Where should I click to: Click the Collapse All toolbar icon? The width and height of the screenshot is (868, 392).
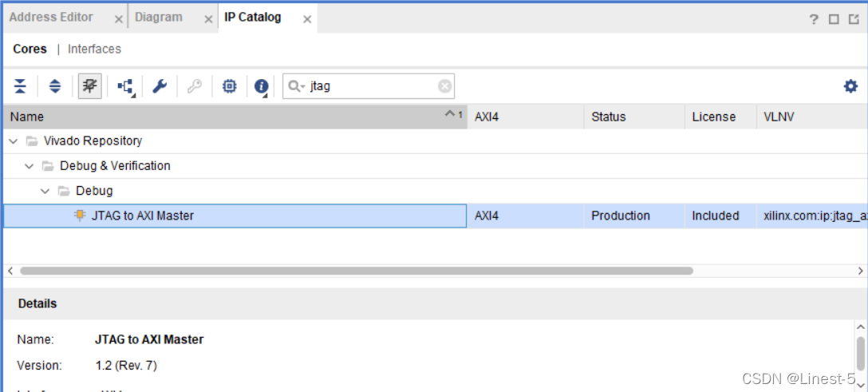tap(20, 86)
